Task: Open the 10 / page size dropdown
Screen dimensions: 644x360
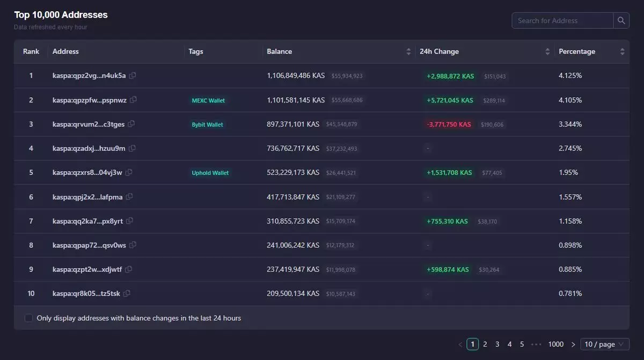Action: click(x=605, y=344)
